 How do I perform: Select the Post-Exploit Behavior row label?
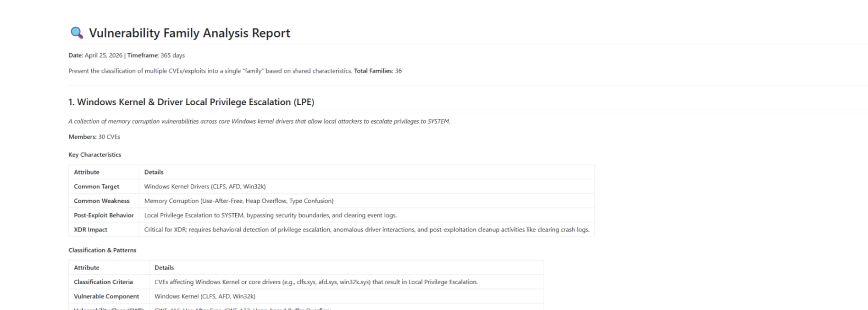click(104, 215)
